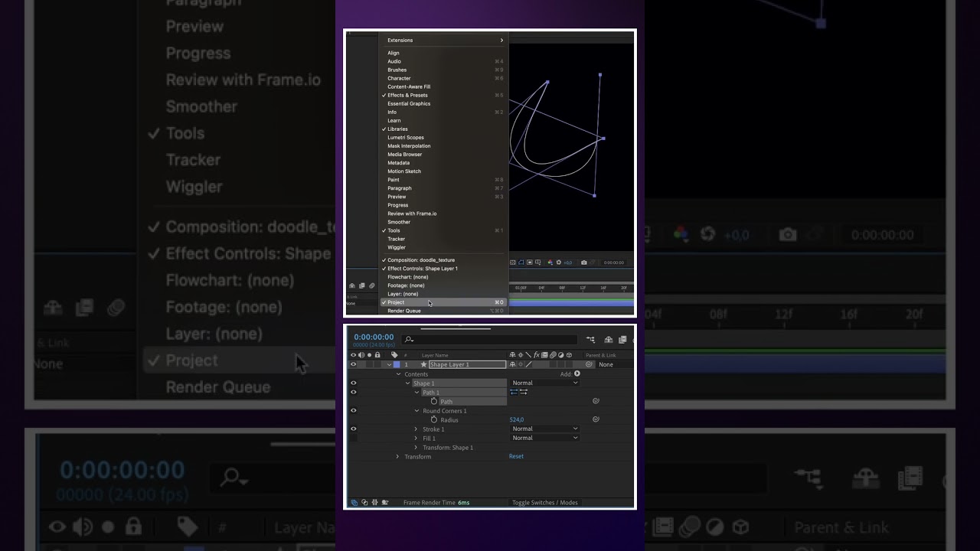Click the parent pick whip for Shape Layer 1
This screenshot has width=980, height=551.
point(589,364)
